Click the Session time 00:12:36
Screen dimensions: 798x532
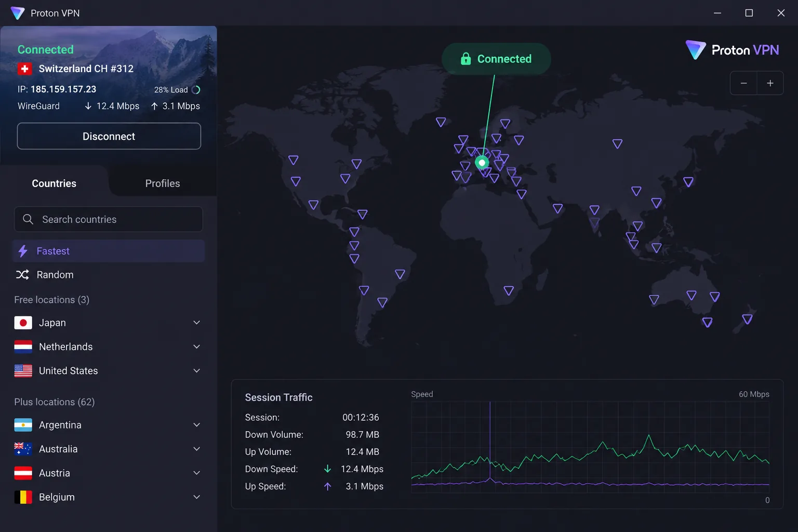pyautogui.click(x=361, y=417)
